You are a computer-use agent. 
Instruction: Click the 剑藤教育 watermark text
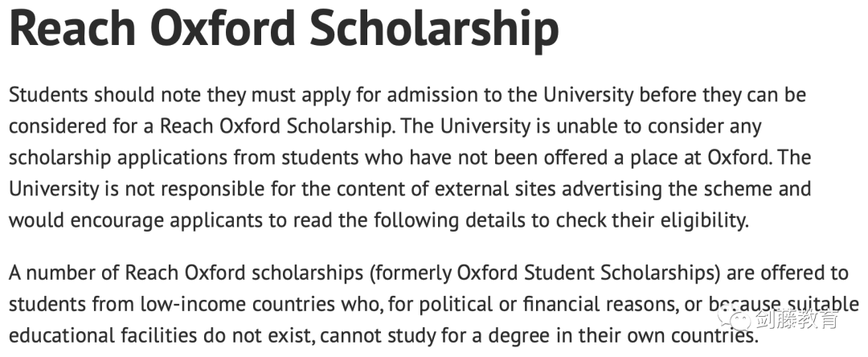pos(797,318)
